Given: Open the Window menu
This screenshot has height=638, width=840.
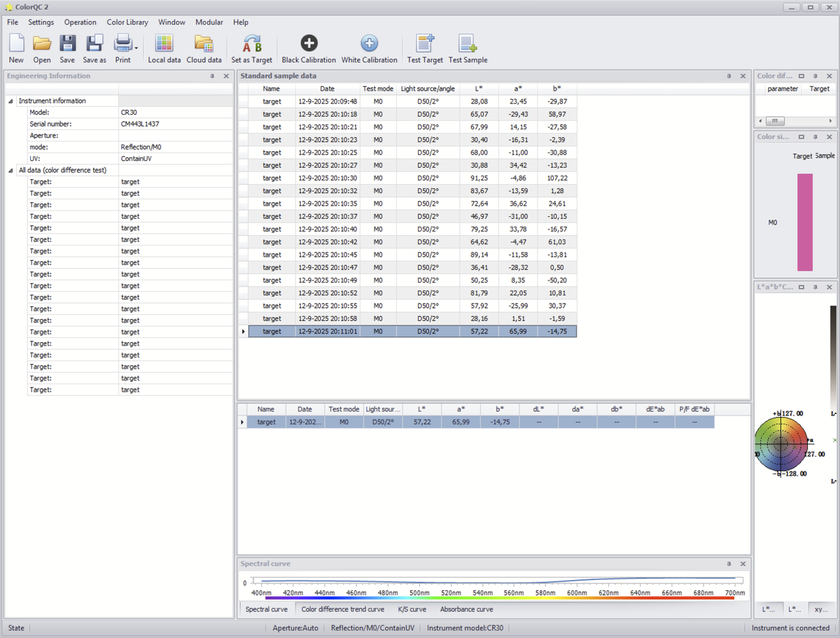Looking at the screenshot, I should click(x=172, y=22).
